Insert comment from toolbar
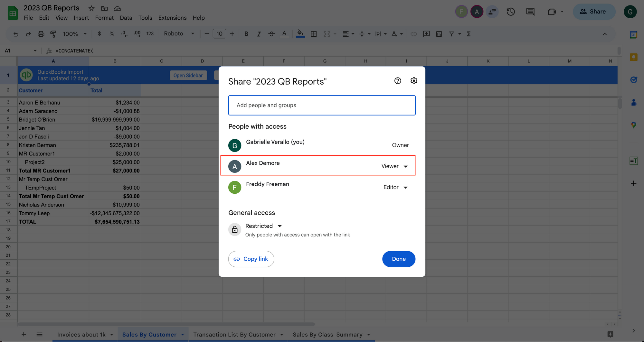This screenshot has height=342, width=644. pyautogui.click(x=426, y=34)
